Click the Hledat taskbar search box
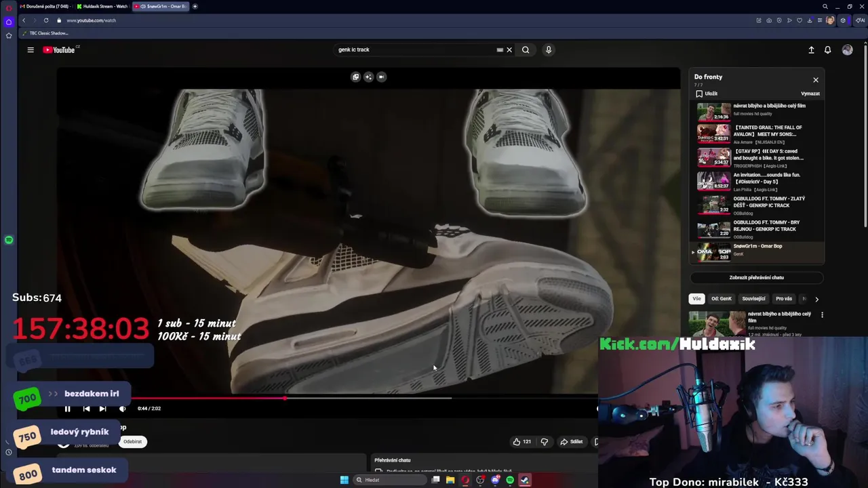 [x=389, y=480]
